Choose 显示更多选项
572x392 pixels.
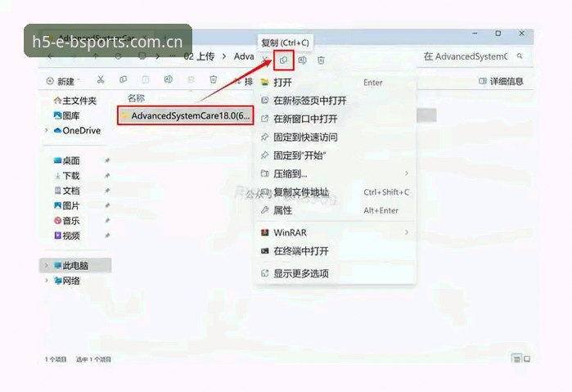coord(336,273)
